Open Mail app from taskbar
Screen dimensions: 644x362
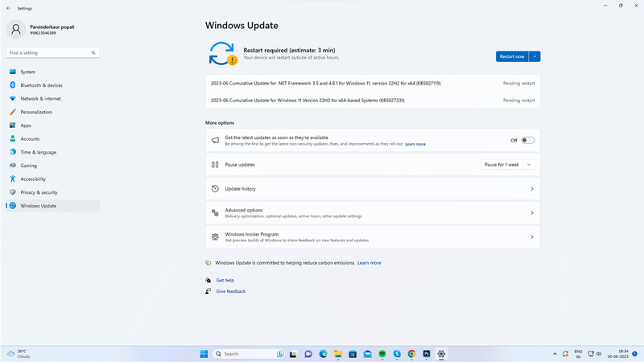tap(368, 354)
